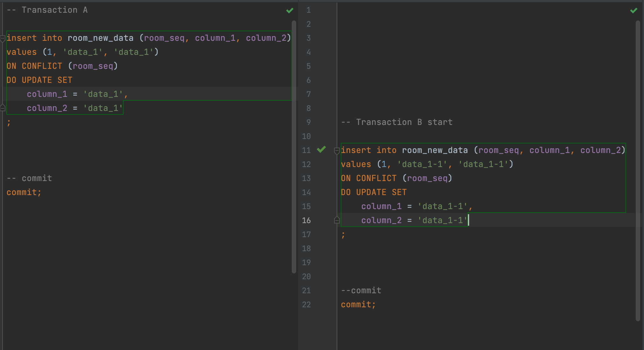Click line number 22 in the gutter

[306, 304]
